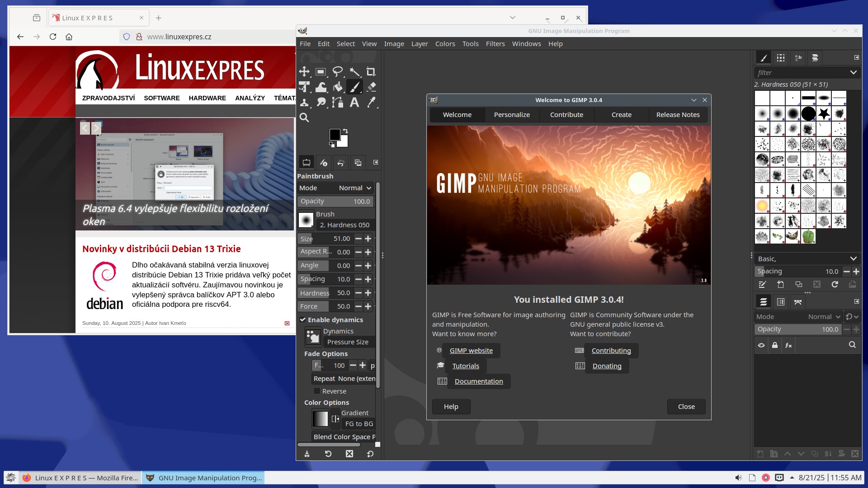The height and width of the screenshot is (488, 868).
Task: Select the Move tool in GIMP toolbox
Action: [304, 72]
